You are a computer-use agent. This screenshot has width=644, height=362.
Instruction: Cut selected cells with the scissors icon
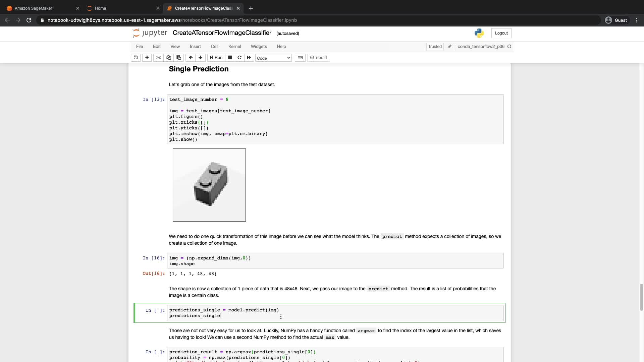[x=158, y=58]
